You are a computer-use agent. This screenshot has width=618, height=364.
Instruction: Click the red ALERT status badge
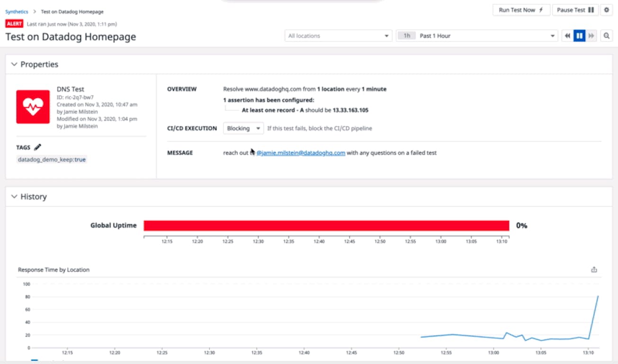point(14,24)
